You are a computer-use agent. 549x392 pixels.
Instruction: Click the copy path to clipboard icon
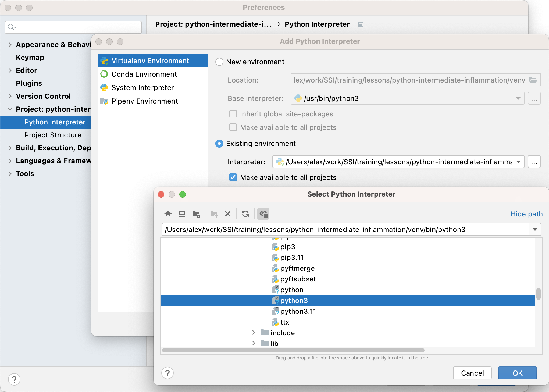pyautogui.click(x=263, y=214)
